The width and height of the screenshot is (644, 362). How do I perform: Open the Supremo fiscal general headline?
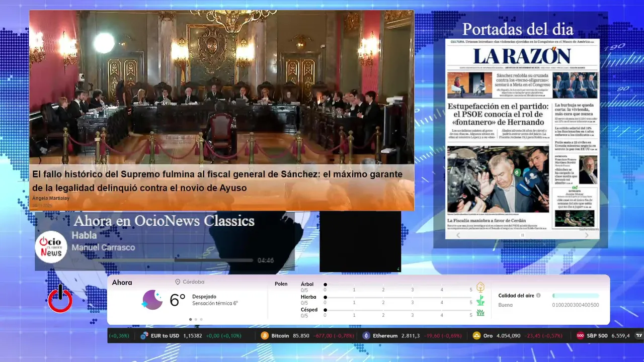(x=217, y=181)
